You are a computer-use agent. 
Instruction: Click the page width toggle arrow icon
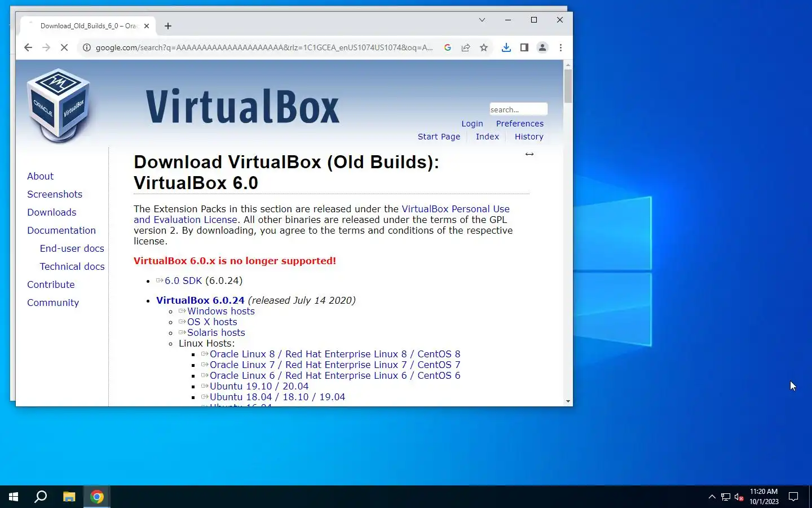pyautogui.click(x=529, y=154)
